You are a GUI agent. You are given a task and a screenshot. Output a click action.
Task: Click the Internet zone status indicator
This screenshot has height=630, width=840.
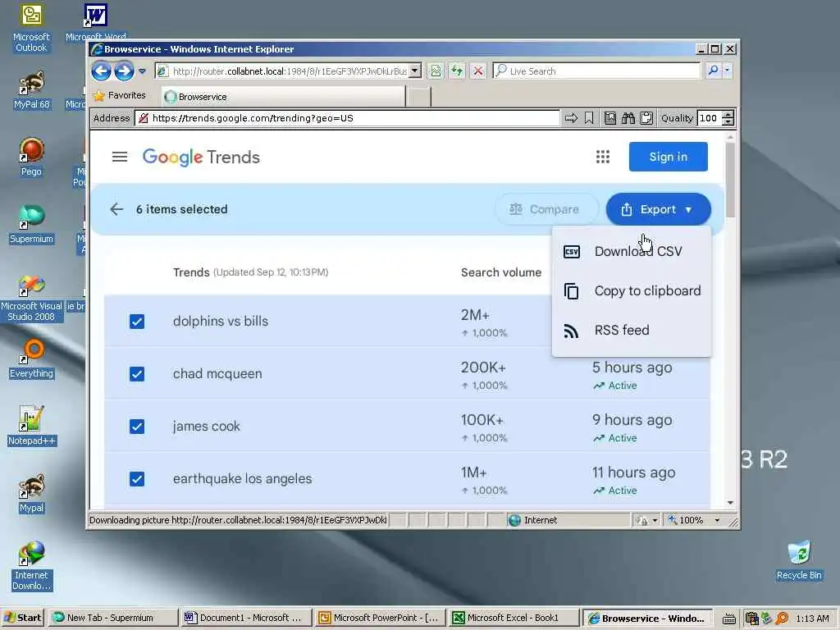click(x=533, y=520)
